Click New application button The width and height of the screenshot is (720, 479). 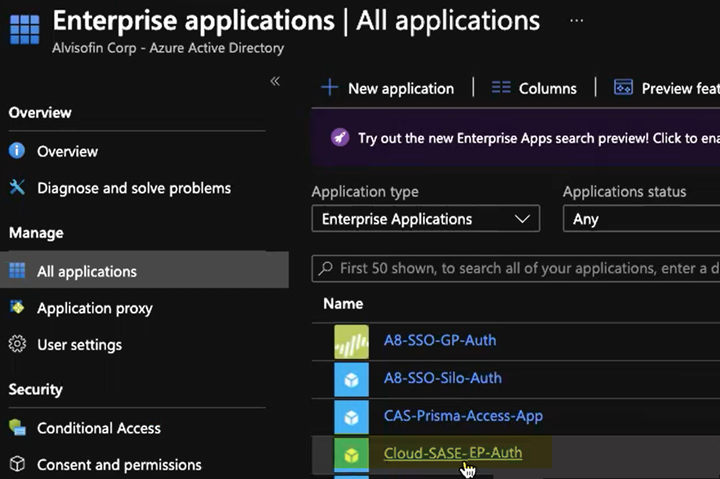coord(388,88)
